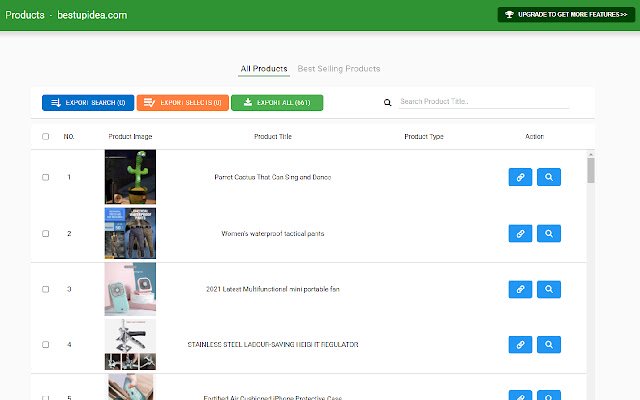
Task: Click the scrollbar up arrow
Action: [591, 155]
